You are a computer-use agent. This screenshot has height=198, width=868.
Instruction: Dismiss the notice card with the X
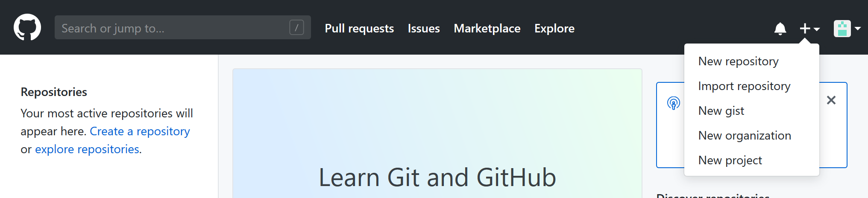831,100
